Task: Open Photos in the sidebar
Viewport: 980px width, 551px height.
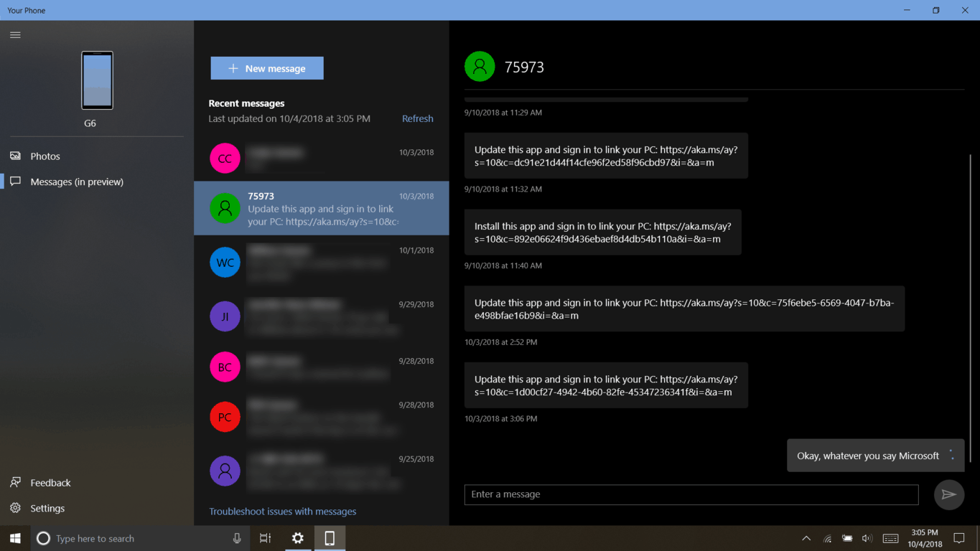Action: pyautogui.click(x=97, y=156)
